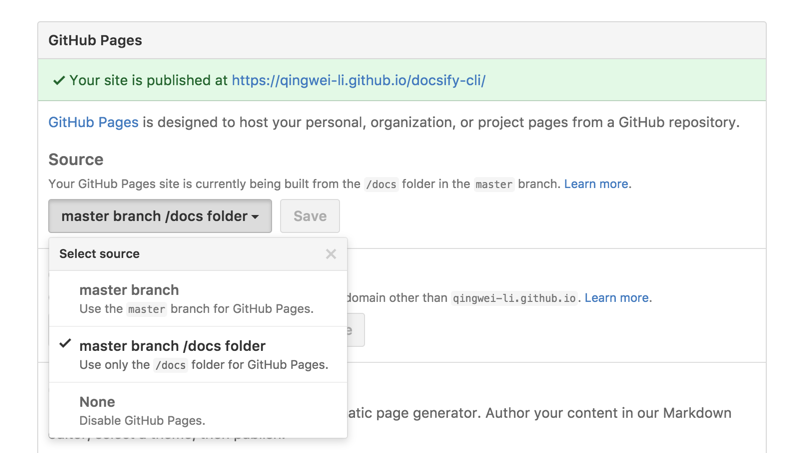Viewport: 792px width, 453px height.
Task: Click "Disable GitHub Pages." description text
Action: [x=142, y=421]
